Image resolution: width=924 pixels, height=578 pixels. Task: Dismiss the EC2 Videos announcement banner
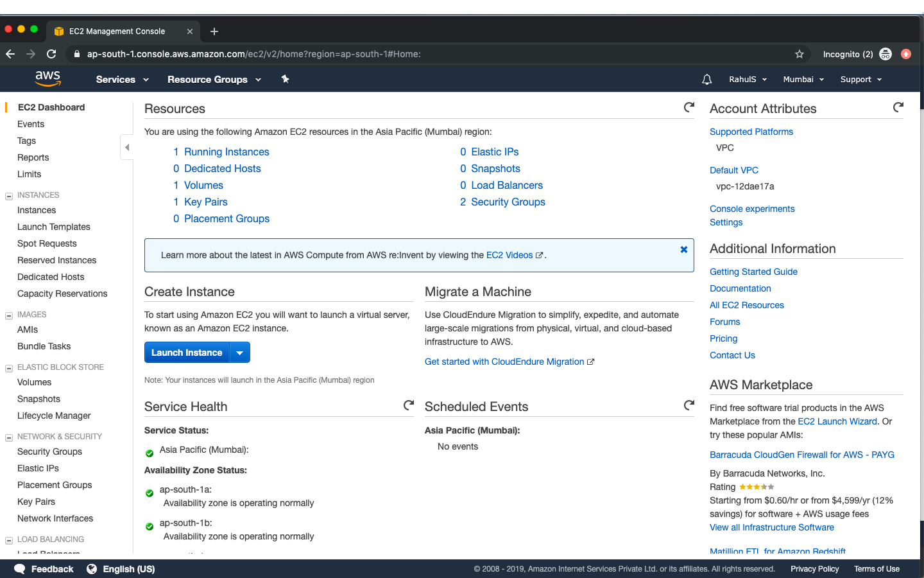[x=683, y=249]
